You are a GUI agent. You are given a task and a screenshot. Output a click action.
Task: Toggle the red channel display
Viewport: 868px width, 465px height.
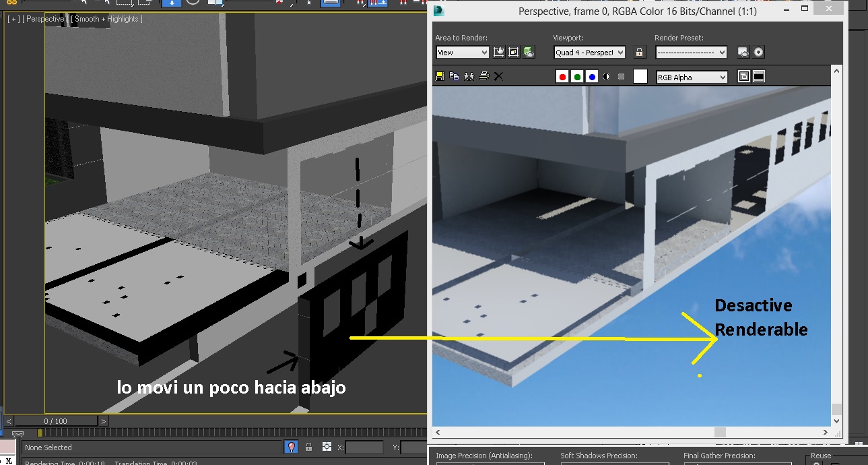[562, 77]
